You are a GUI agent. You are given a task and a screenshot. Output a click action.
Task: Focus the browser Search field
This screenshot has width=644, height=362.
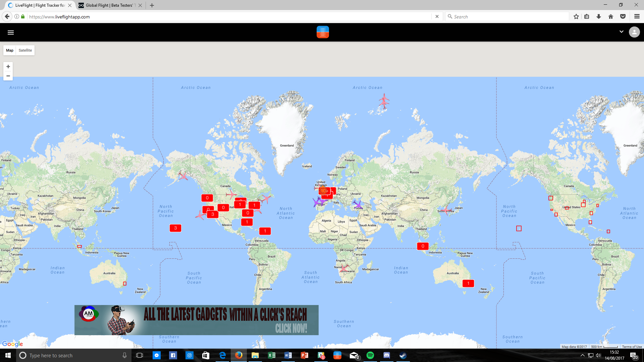(508, 16)
